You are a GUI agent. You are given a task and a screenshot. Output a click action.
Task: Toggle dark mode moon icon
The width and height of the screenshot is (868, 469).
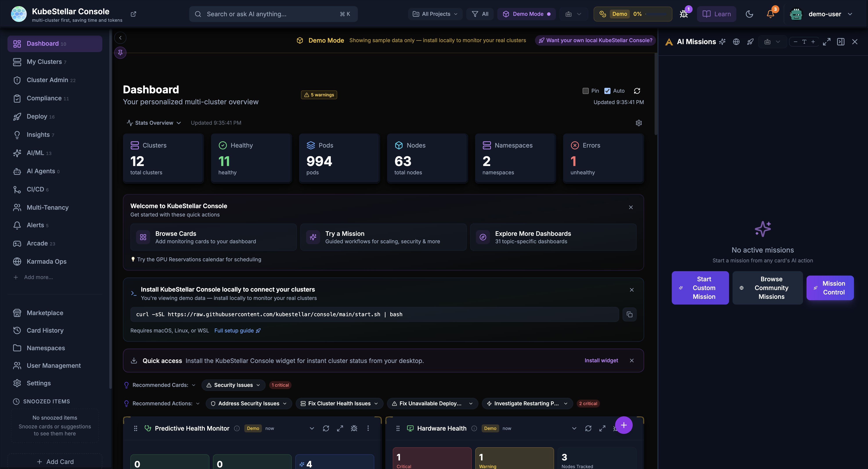(x=749, y=14)
